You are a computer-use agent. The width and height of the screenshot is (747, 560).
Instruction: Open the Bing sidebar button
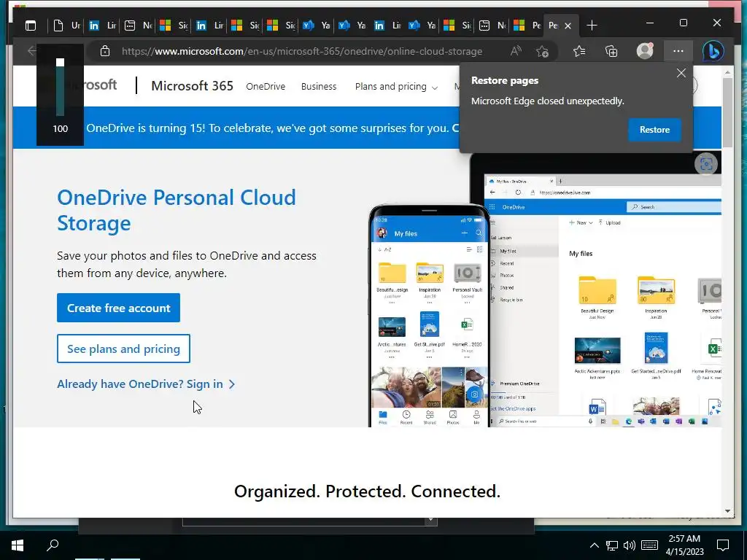(x=713, y=51)
